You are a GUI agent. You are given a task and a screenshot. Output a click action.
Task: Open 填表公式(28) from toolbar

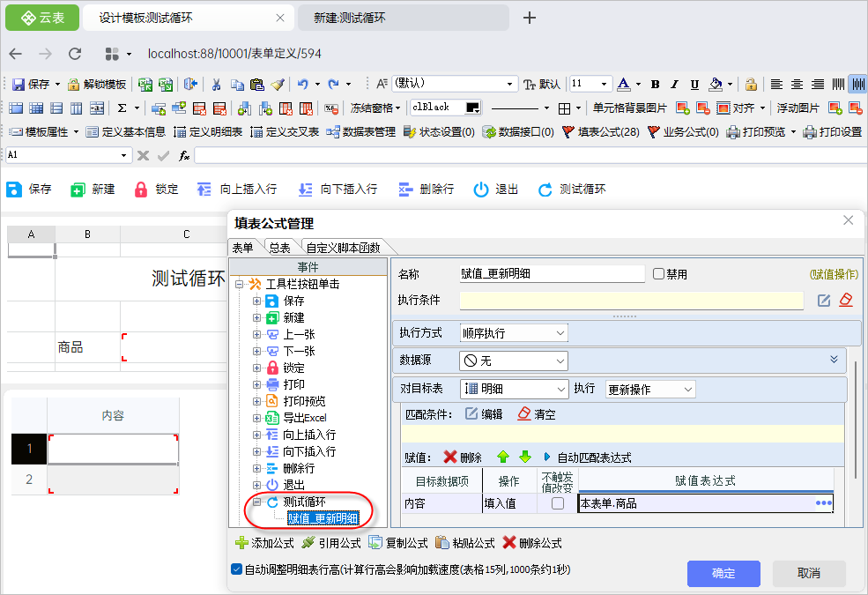point(601,131)
